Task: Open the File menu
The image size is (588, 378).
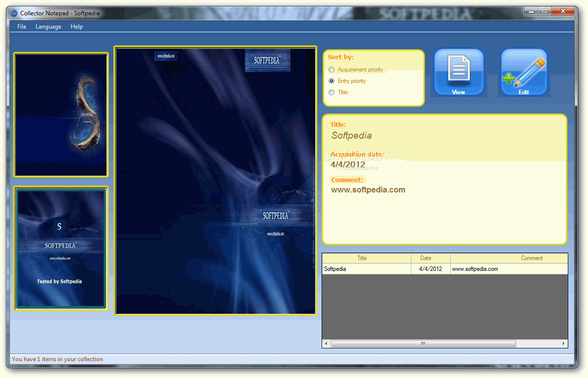Action: tap(22, 27)
